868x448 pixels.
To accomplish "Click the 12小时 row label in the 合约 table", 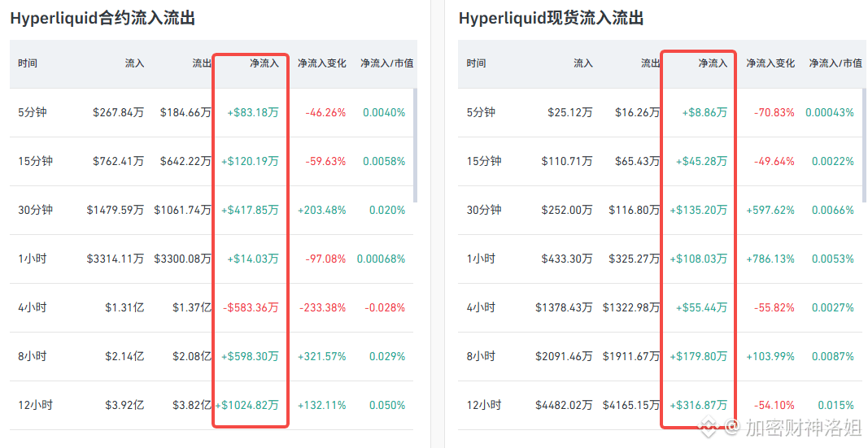I will click(36, 405).
